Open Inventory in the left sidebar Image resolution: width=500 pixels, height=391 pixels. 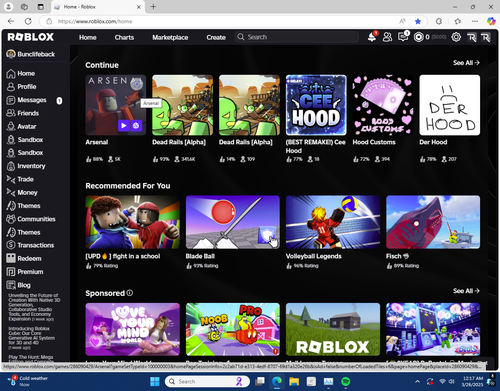coord(26,166)
